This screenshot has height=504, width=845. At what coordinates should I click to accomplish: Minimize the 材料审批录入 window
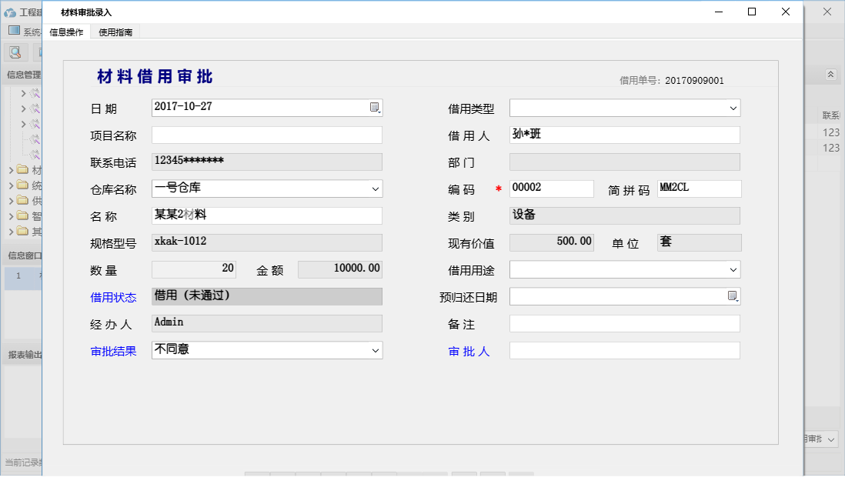718,12
